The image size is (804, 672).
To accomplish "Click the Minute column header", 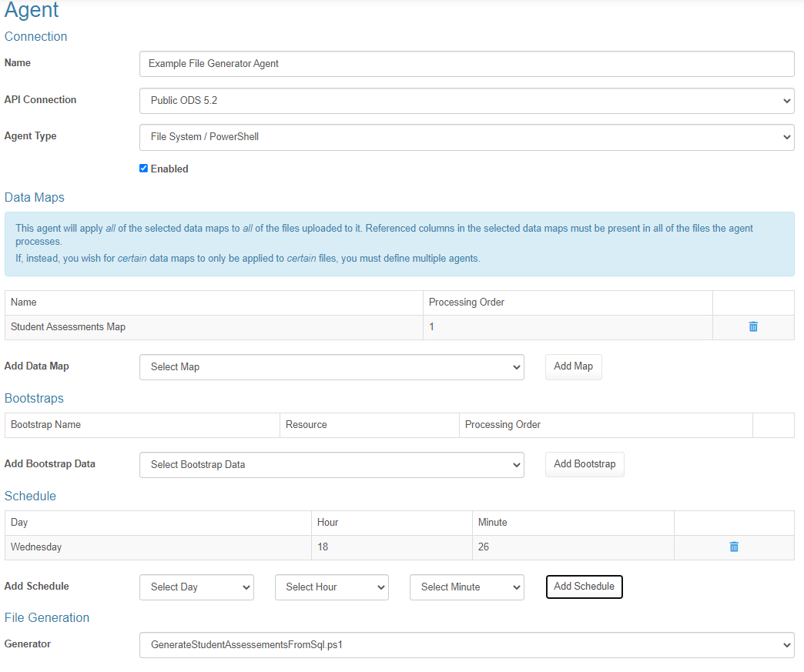I will coord(492,523).
